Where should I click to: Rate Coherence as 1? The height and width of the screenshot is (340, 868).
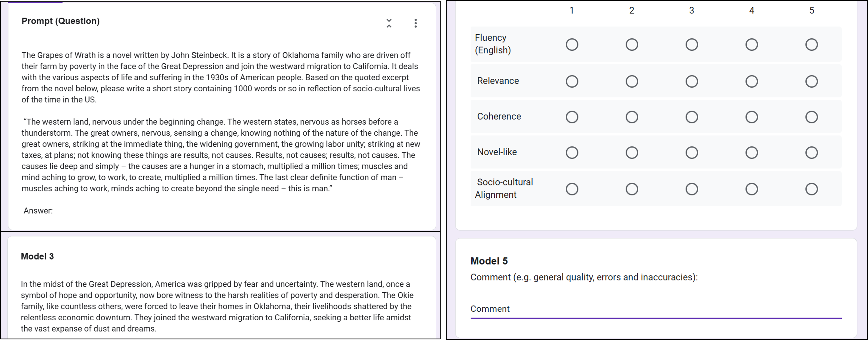[x=572, y=117]
